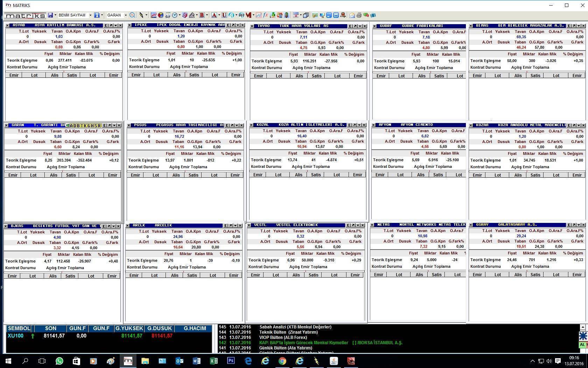
Task: Click the red bold B toolbar icon
Action: 202,15
